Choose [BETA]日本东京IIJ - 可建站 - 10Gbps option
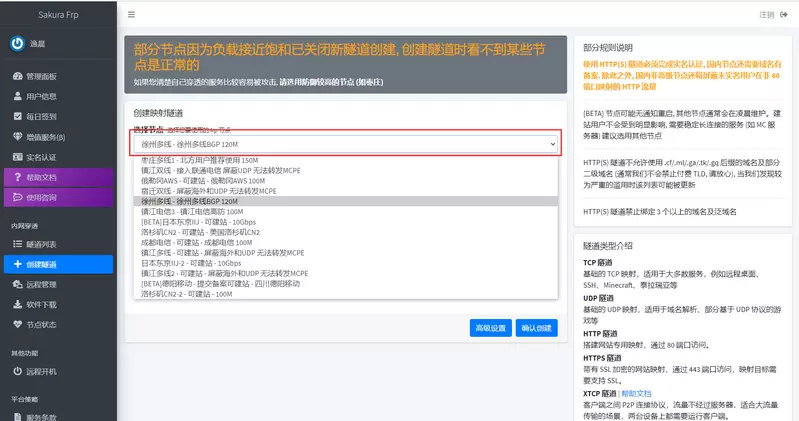799x421 pixels. click(x=345, y=222)
